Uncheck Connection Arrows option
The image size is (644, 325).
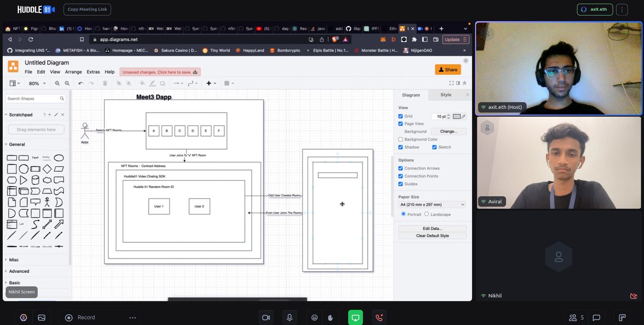(401, 168)
